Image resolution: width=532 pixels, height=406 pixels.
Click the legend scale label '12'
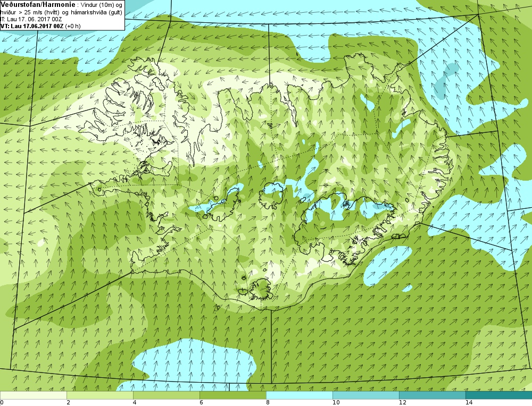pyautogui.click(x=402, y=403)
